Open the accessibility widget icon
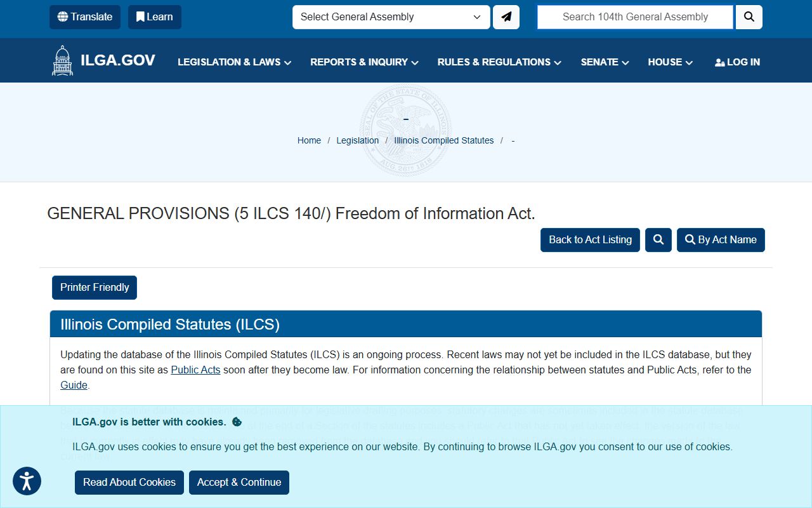This screenshot has height=508, width=812. tap(27, 481)
